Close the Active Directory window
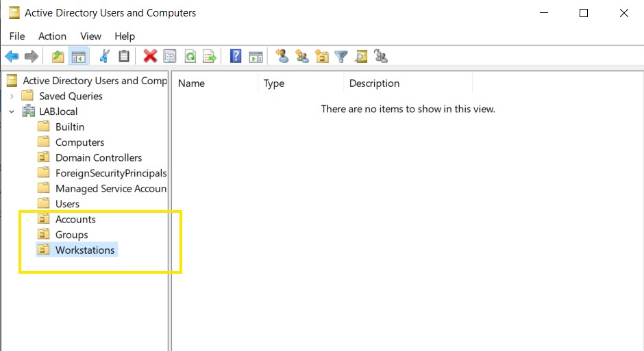 click(624, 13)
